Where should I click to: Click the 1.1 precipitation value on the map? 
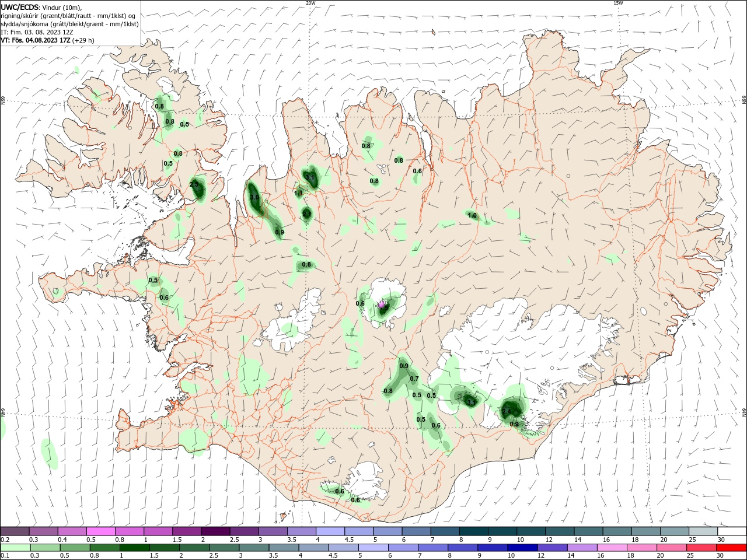tap(298, 193)
